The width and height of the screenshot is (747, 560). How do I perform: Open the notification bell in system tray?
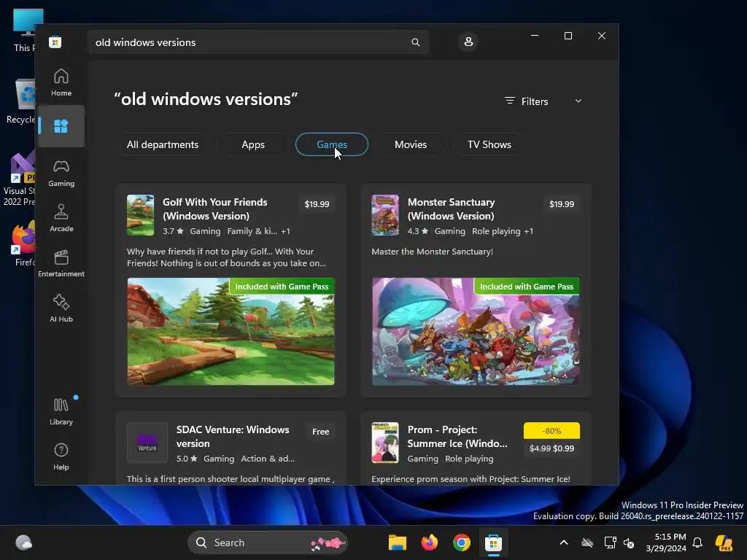click(697, 542)
